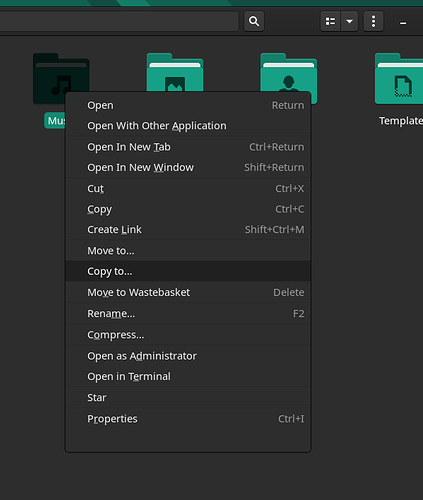Click the search magnifier icon
This screenshot has width=423, height=500.
point(254,21)
